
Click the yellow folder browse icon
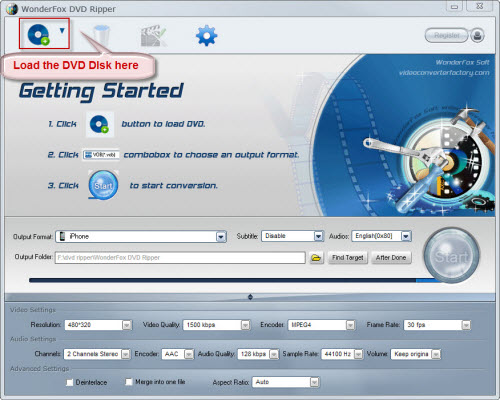pyautogui.click(x=316, y=258)
